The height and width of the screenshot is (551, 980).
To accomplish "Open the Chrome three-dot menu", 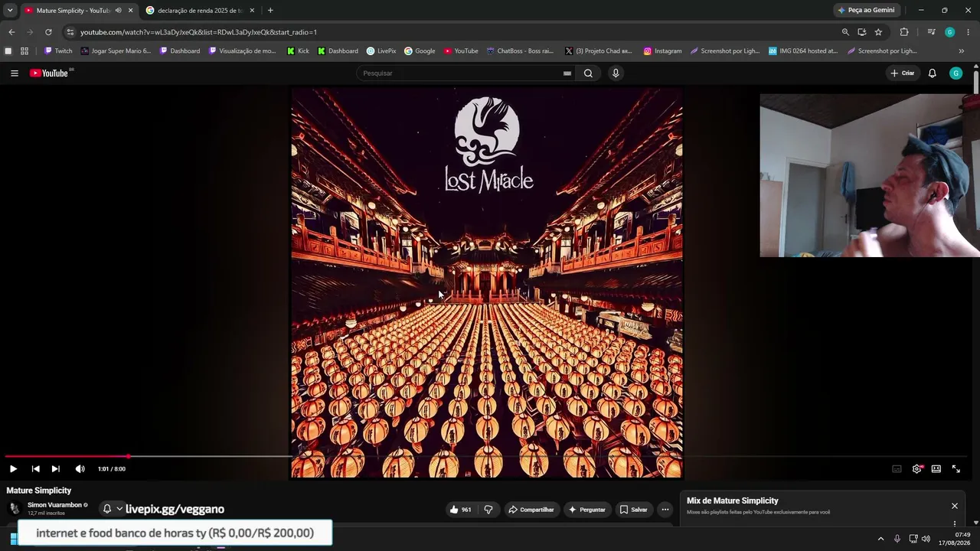I will point(969,32).
